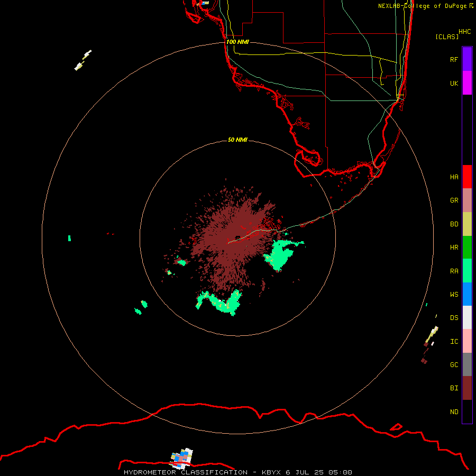Click the [CLAS] units label
This screenshot has height=476, width=476.
click(447, 36)
